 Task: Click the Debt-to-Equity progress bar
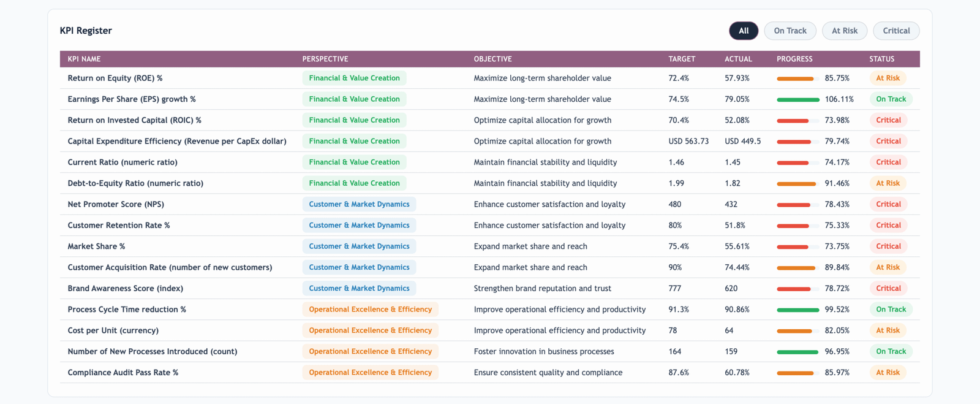click(x=797, y=183)
